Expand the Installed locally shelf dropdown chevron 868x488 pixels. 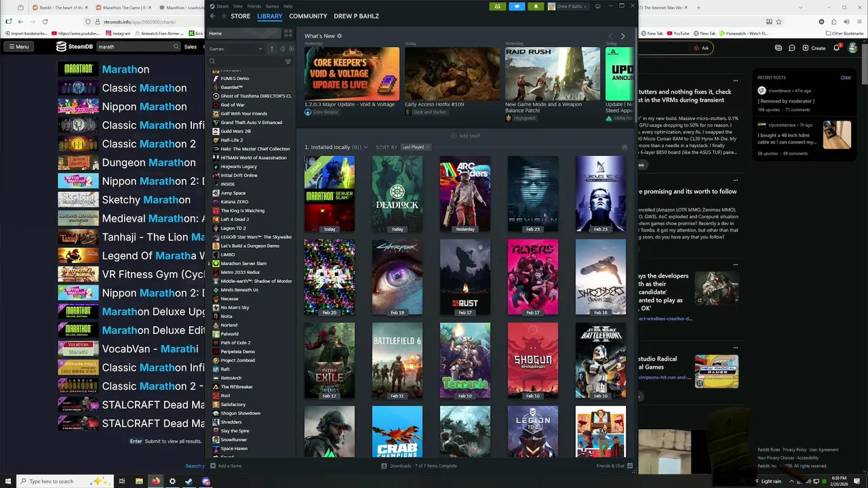366,147
